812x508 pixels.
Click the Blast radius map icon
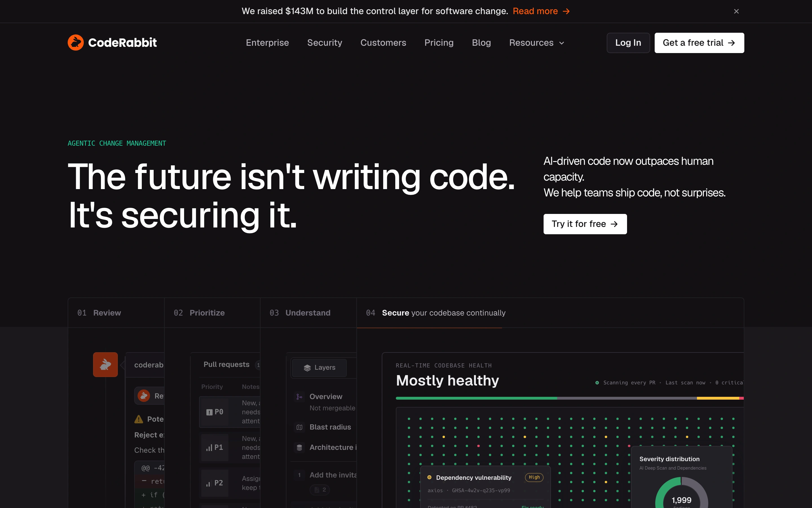(299, 427)
